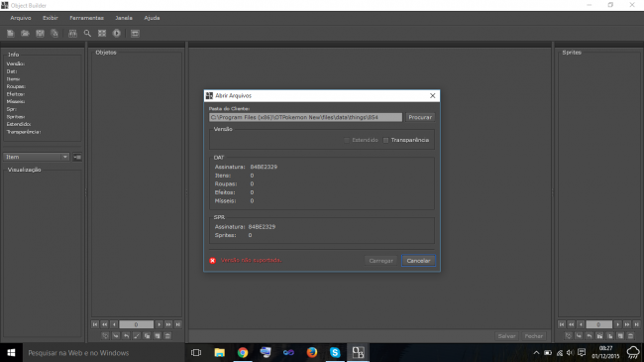Show hidden system tray icons
Viewport: 644px width, 362px height.
coord(536,352)
